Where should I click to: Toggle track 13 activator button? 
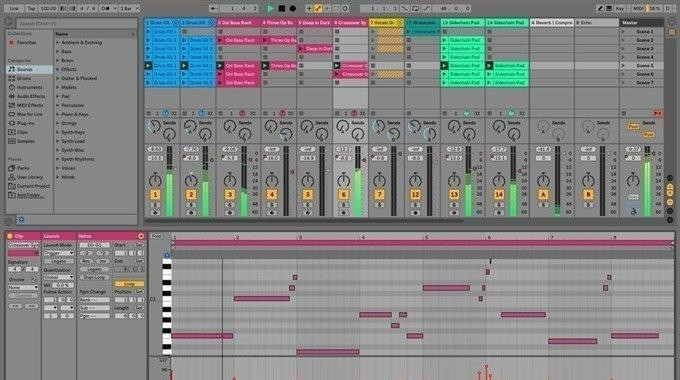(454, 195)
